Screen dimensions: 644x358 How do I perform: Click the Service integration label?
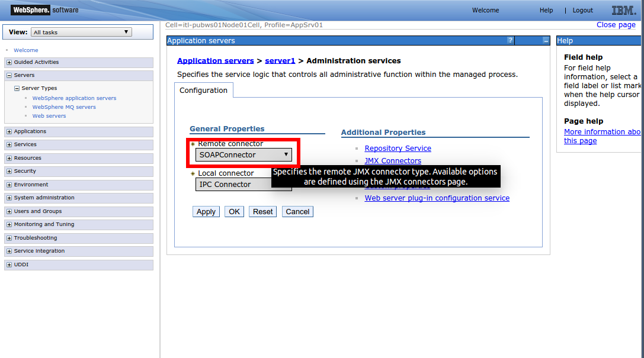(39, 251)
